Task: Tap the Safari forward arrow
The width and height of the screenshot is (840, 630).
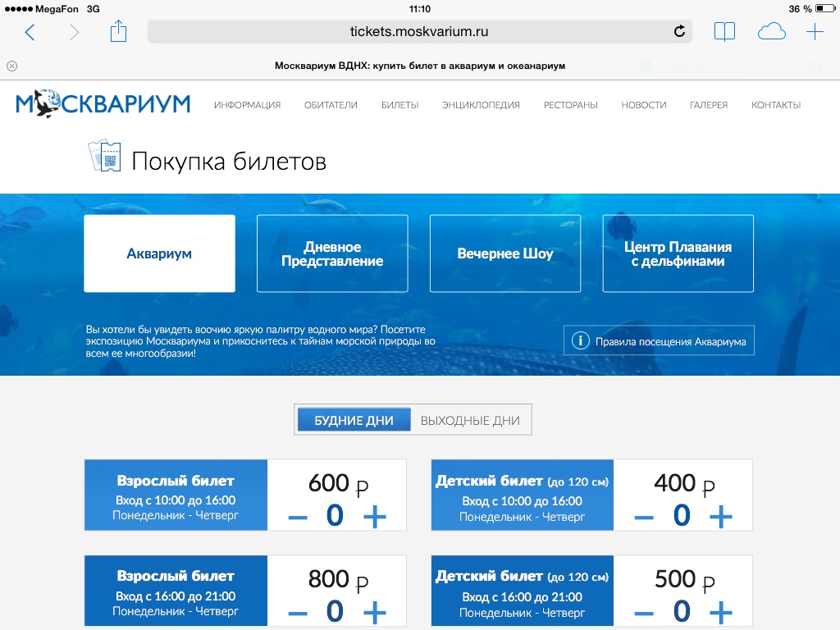Action: click(74, 32)
